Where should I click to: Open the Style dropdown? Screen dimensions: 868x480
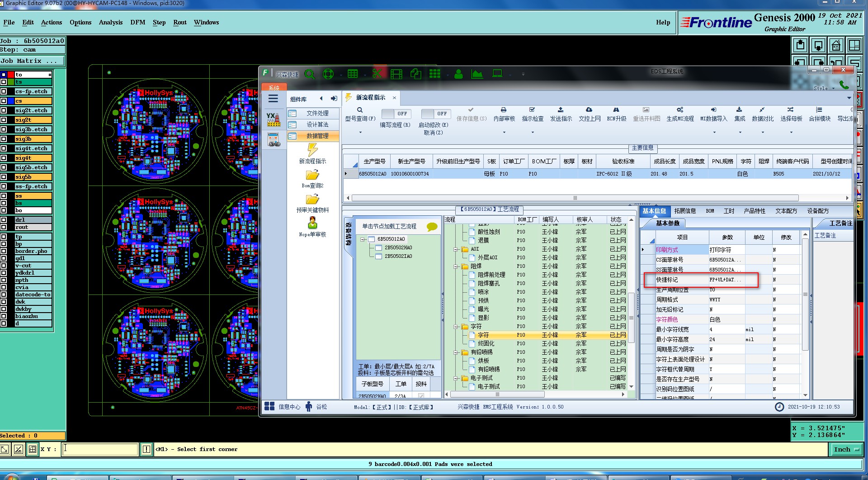tap(824, 88)
